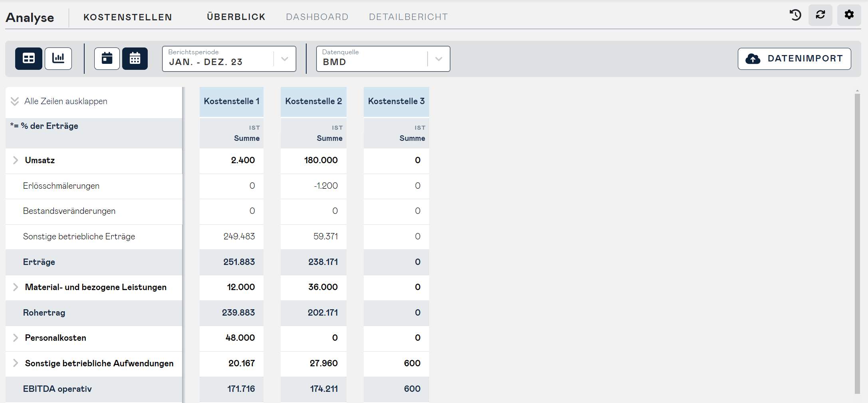Select Kostenstelle 1 column header

(x=232, y=102)
